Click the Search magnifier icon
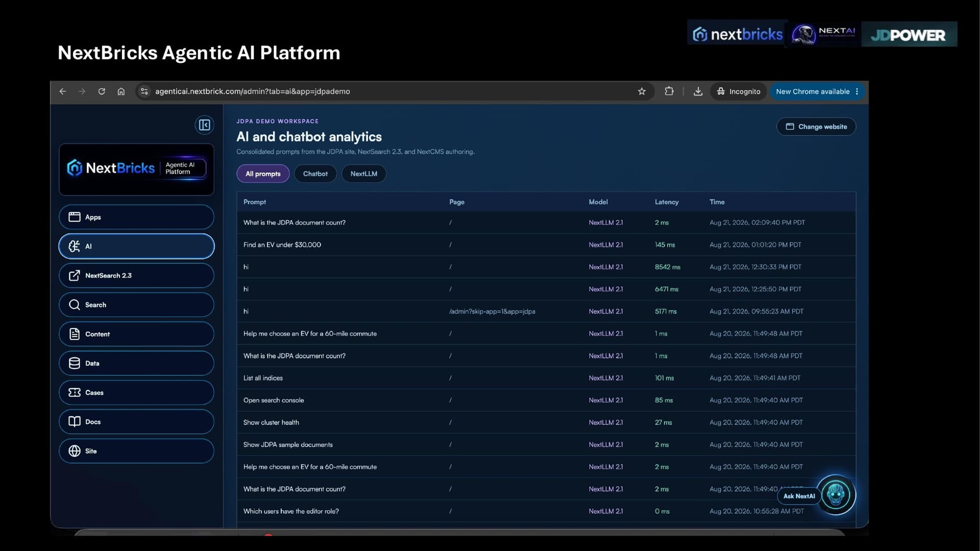Screen dimensions: 980x551 75,305
